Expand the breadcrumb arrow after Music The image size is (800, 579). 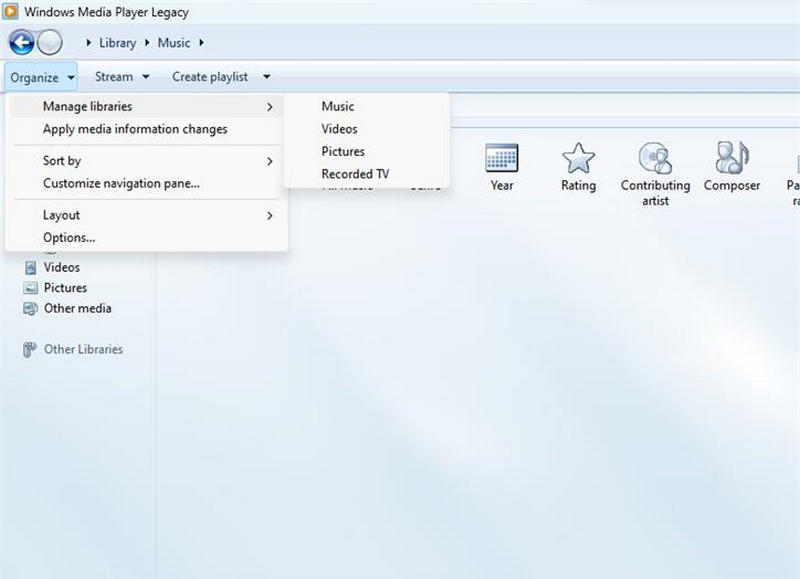[202, 43]
